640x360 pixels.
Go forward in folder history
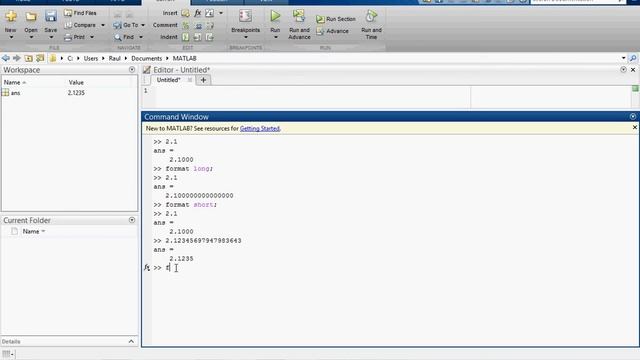point(17,58)
